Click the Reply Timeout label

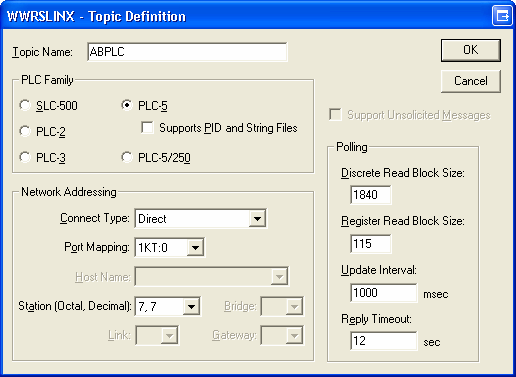[x=376, y=319]
